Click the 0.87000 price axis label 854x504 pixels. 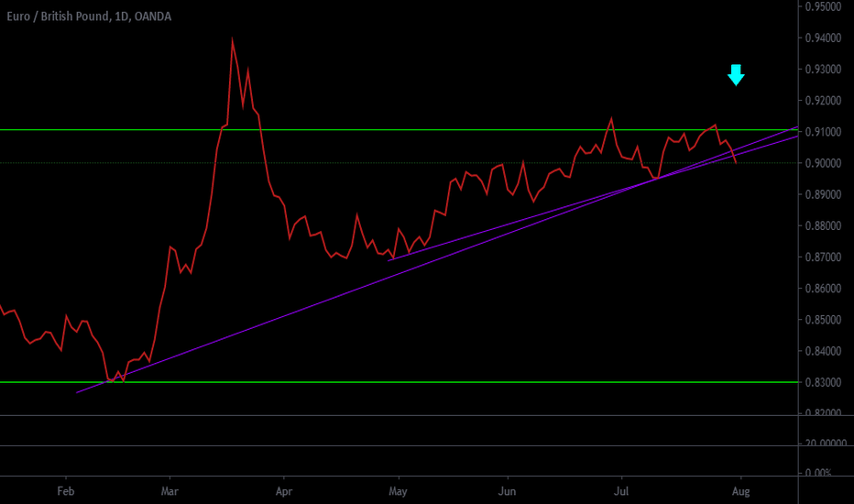coord(823,257)
